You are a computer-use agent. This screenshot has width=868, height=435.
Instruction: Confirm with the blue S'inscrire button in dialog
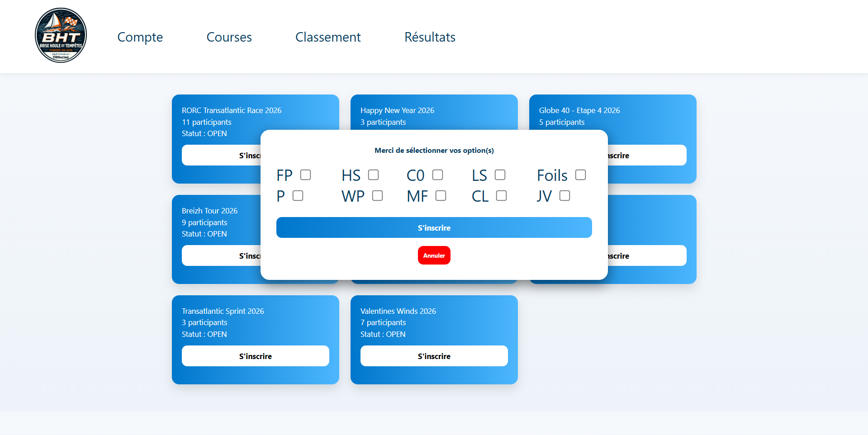click(434, 227)
